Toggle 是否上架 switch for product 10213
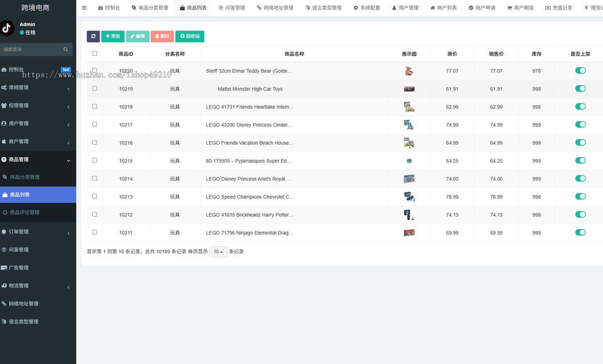This screenshot has width=603, height=364. [x=580, y=196]
